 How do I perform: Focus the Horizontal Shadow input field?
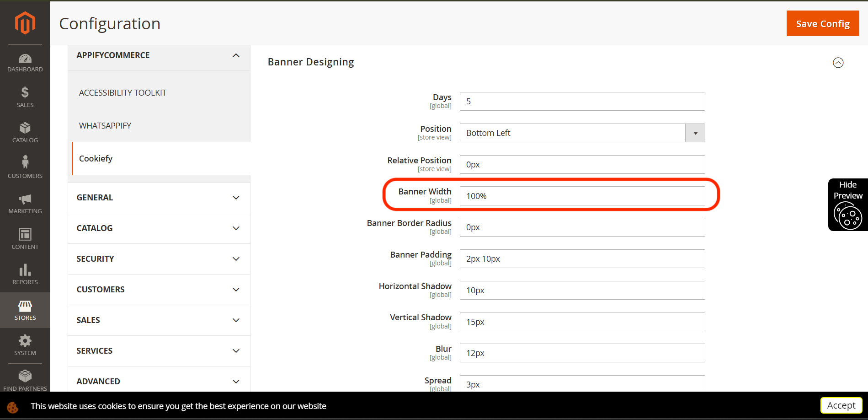point(582,291)
